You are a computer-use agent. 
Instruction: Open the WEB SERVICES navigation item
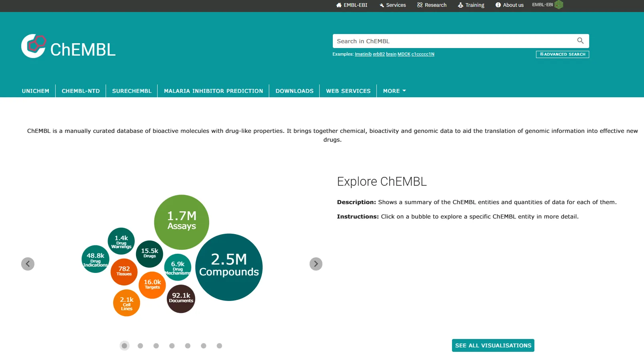[348, 91]
